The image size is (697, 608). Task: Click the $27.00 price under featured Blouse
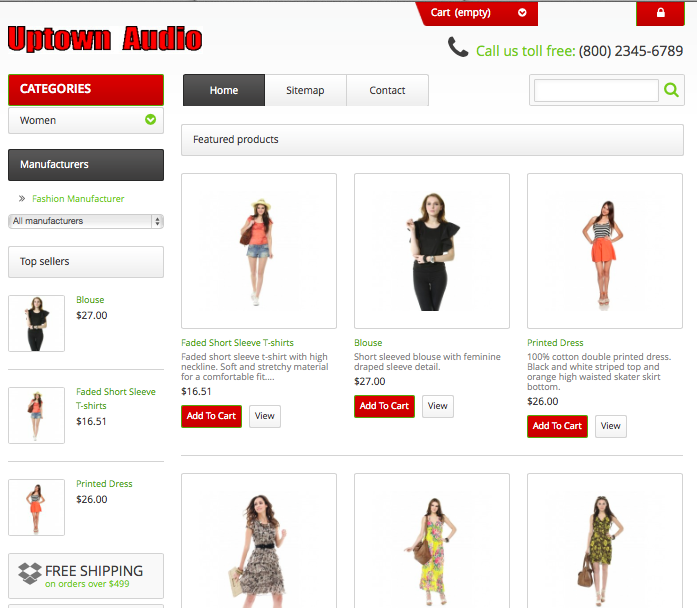(x=369, y=381)
